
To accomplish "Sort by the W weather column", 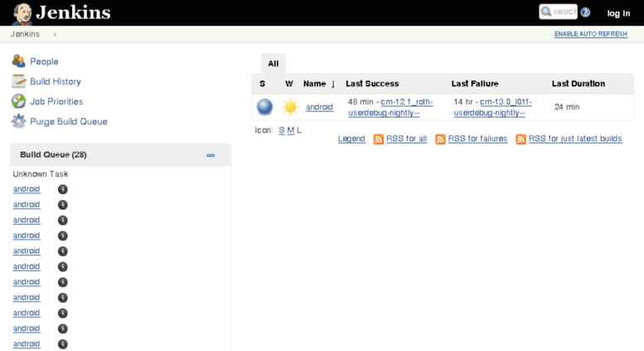I will click(x=288, y=84).
